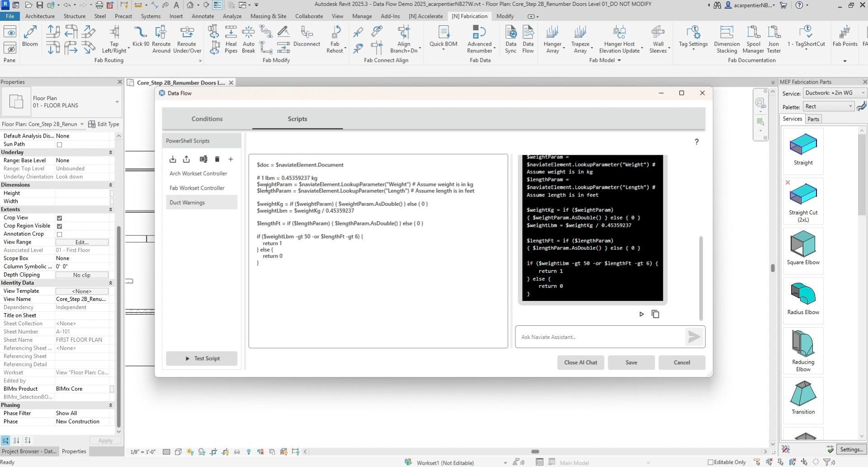Export the selected PowerShell script

point(186,159)
